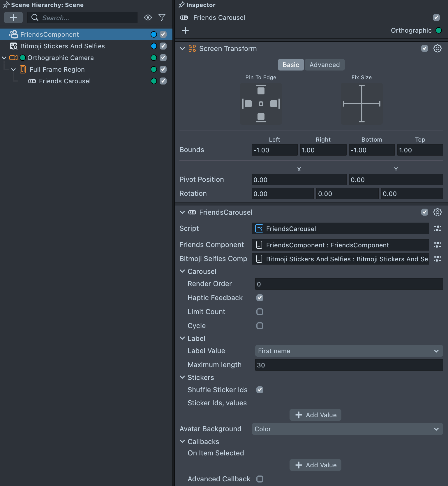Image resolution: width=448 pixels, height=486 pixels.
Task: Disable the Haptic Feedback checkbox
Action: click(260, 298)
